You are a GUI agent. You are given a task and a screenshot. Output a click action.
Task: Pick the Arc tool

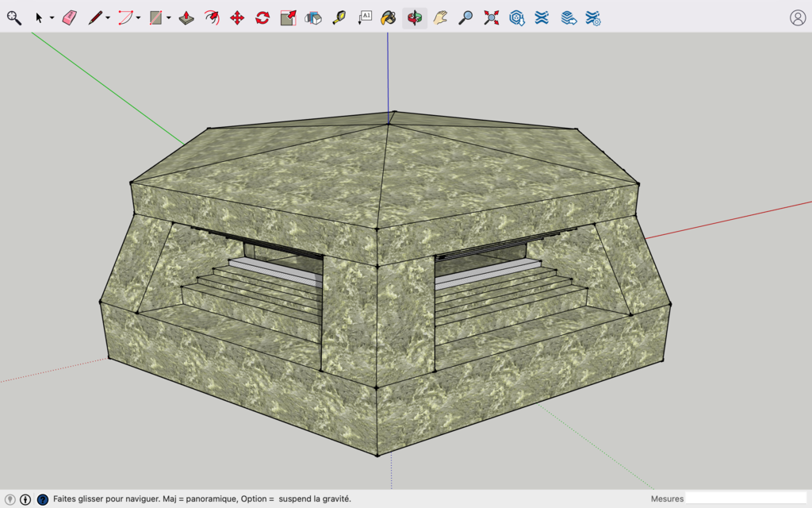click(x=124, y=16)
